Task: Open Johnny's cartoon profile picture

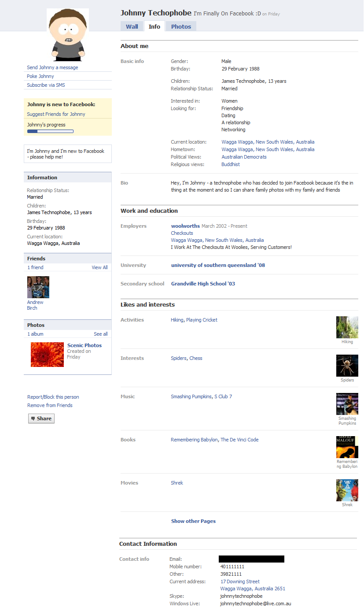Action: 67,35
